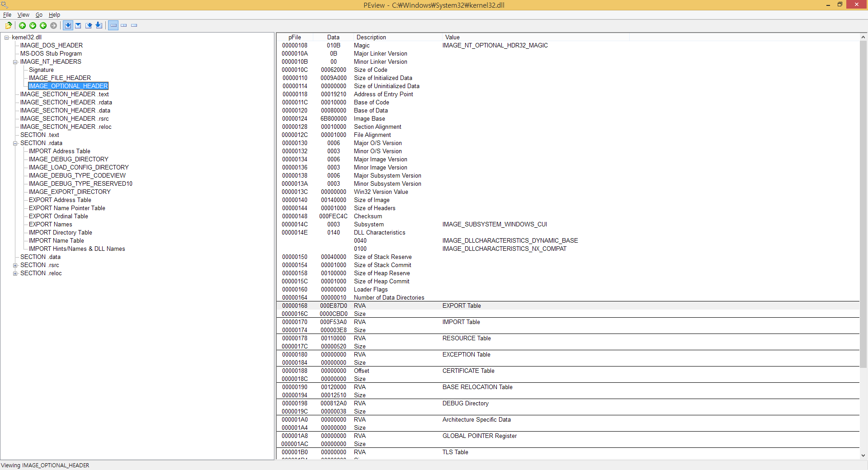Screen dimensions: 868x470
Task: Click the blue triangle envelope-like toolbar icon
Action: 78,25
